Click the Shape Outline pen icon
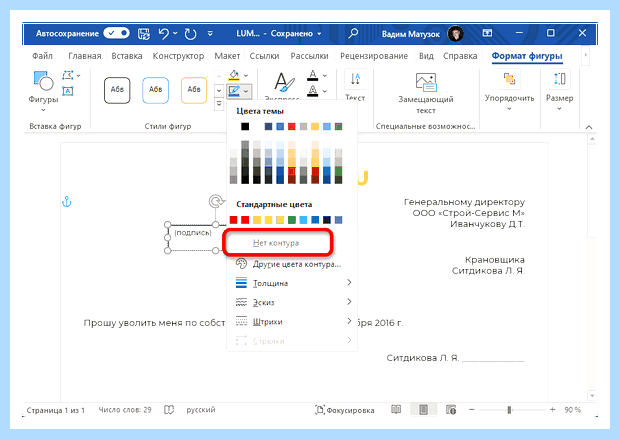 pyautogui.click(x=234, y=91)
